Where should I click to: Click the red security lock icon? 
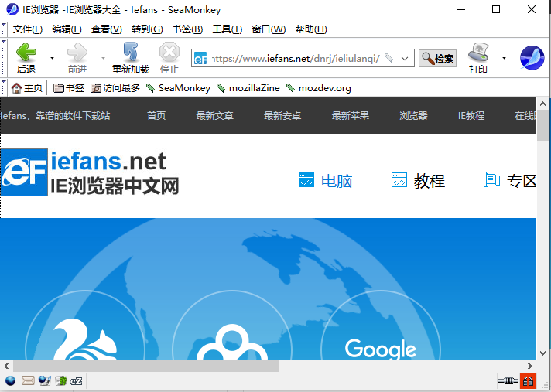(528, 380)
